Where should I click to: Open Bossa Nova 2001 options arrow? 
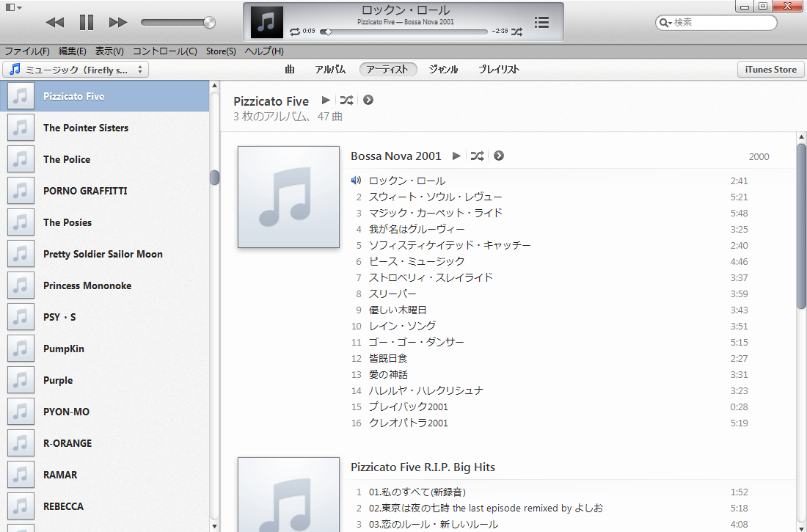[x=499, y=156]
